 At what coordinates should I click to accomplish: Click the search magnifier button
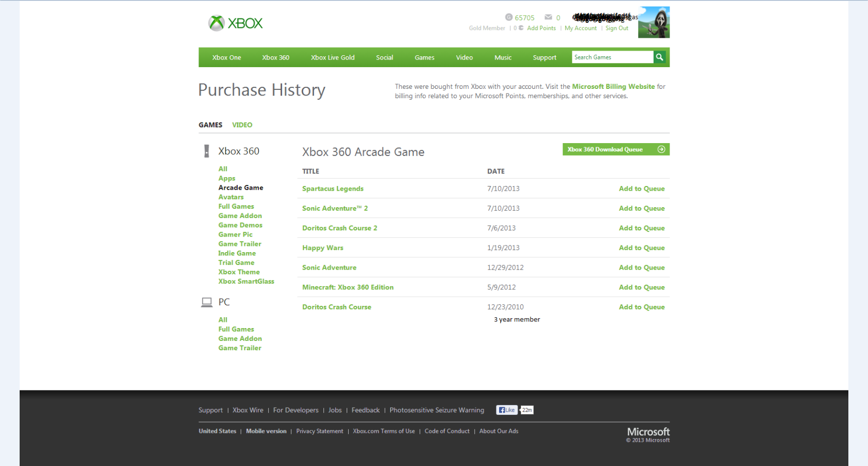pos(660,57)
